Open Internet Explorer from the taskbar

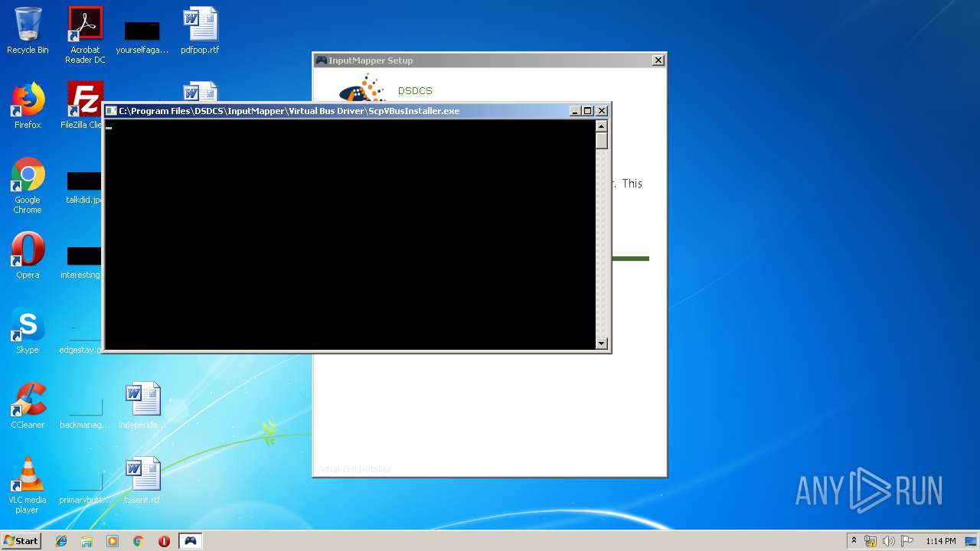click(61, 541)
